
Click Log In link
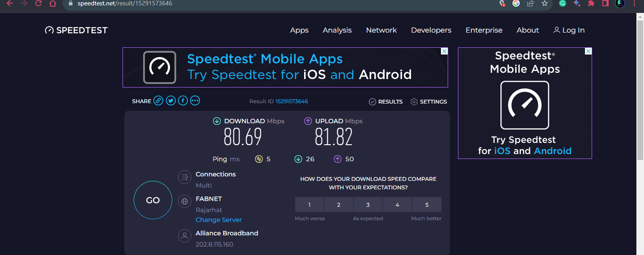point(569,30)
